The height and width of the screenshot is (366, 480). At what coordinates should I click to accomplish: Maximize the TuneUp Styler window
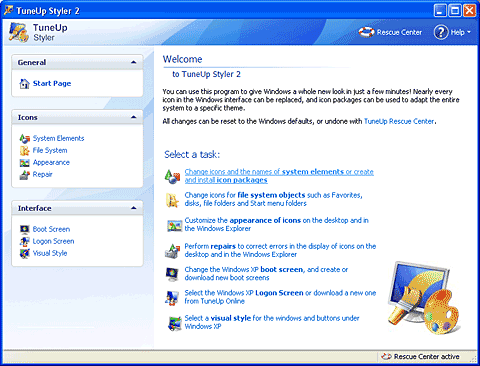coord(455,10)
